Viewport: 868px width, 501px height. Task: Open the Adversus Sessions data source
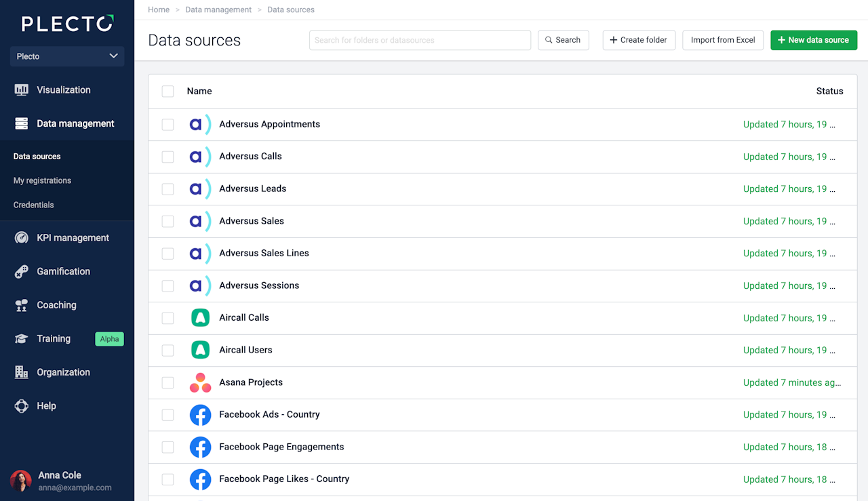[259, 285]
